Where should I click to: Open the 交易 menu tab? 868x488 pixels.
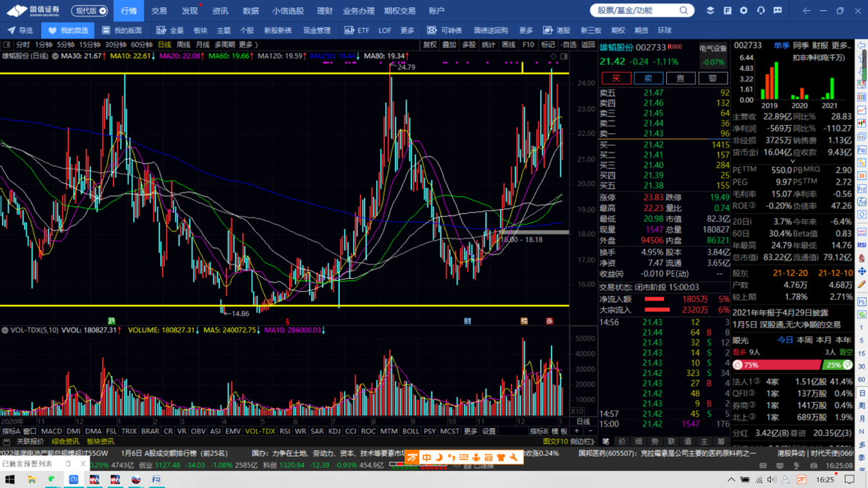coord(159,11)
